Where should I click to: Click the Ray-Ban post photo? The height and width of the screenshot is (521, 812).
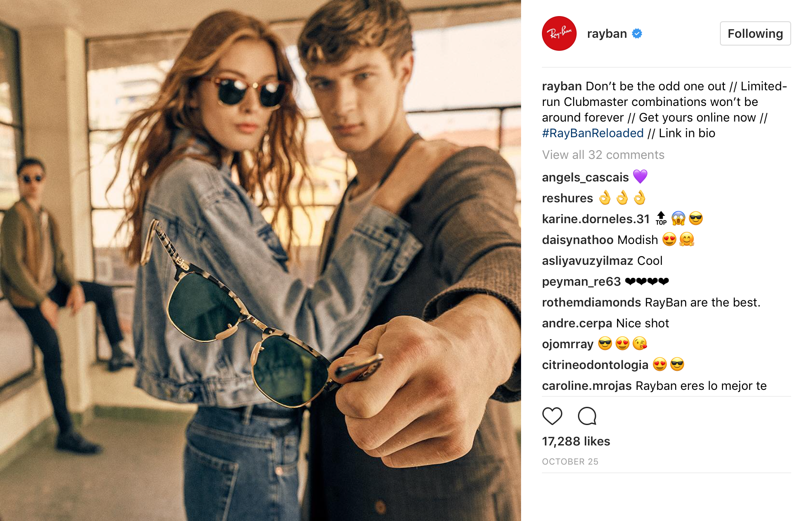point(261,260)
